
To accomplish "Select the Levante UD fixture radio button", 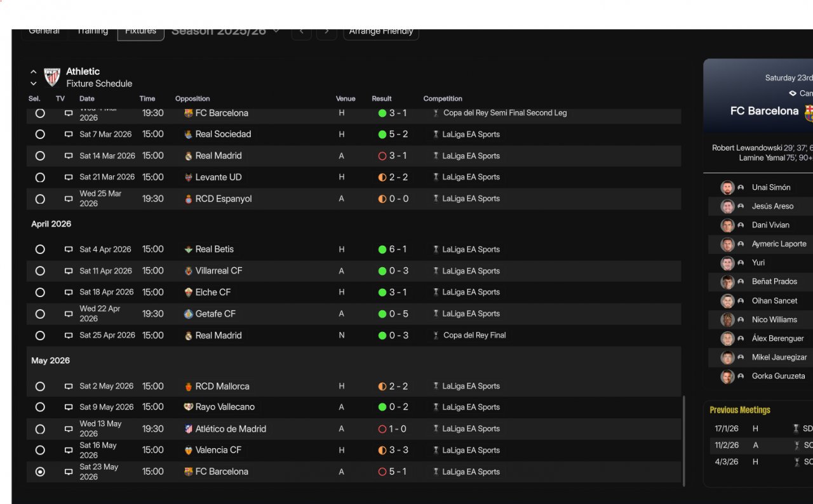I will 40,178.
